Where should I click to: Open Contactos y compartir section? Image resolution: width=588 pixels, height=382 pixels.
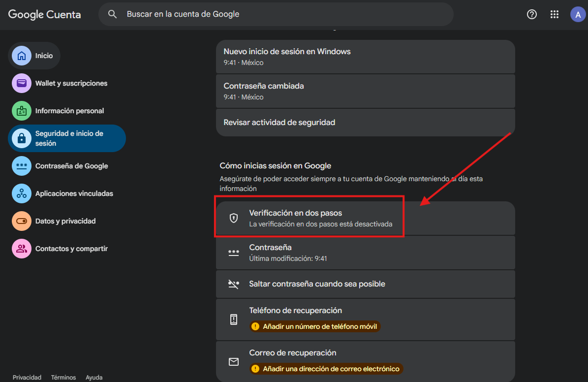click(x=67, y=249)
